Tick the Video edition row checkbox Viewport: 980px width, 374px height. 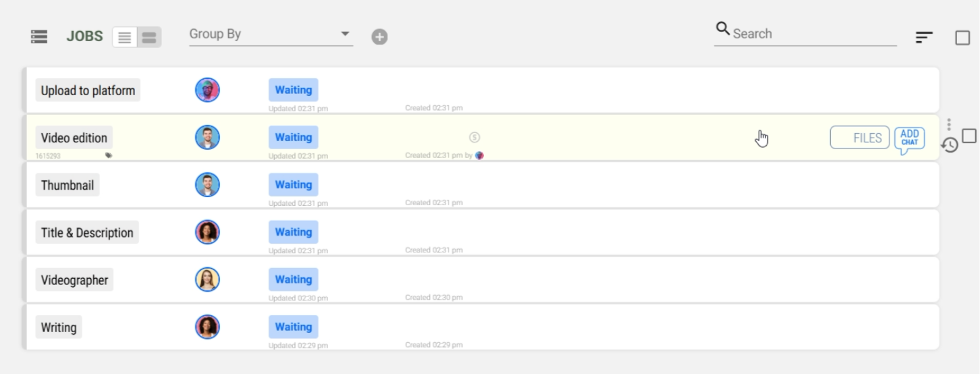(x=969, y=136)
